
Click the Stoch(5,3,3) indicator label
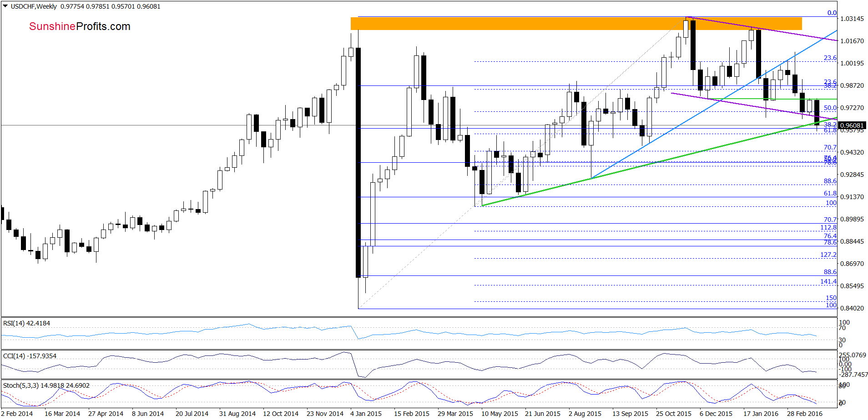[x=46, y=385]
